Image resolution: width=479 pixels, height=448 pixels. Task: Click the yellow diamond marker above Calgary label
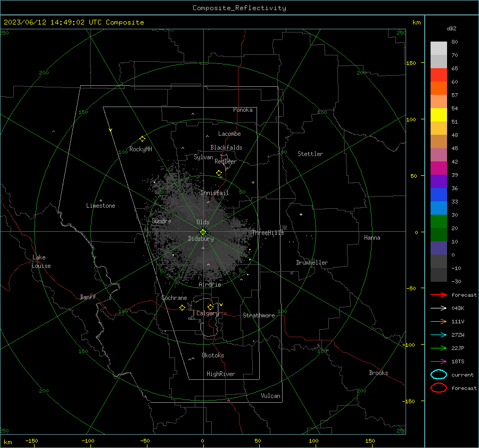[210, 307]
